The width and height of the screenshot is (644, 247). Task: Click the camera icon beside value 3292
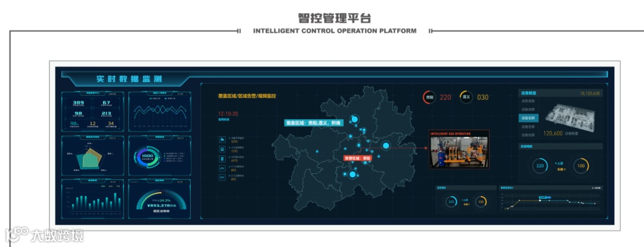click(x=222, y=140)
